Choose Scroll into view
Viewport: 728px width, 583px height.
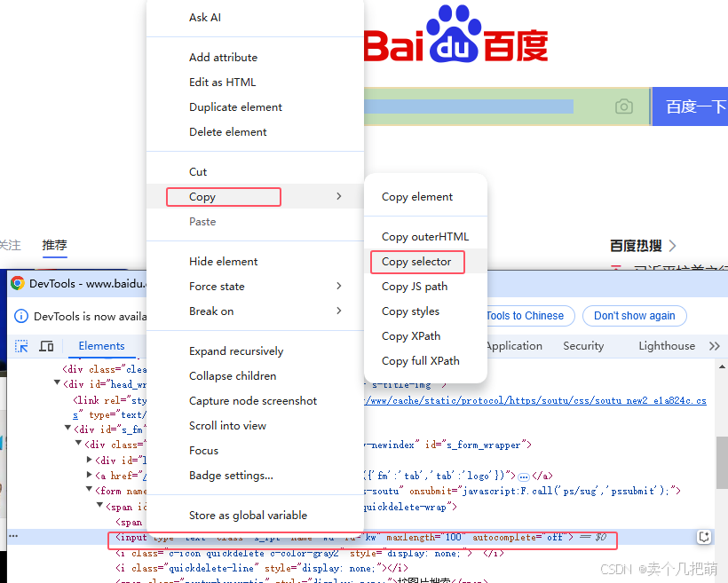(x=227, y=426)
